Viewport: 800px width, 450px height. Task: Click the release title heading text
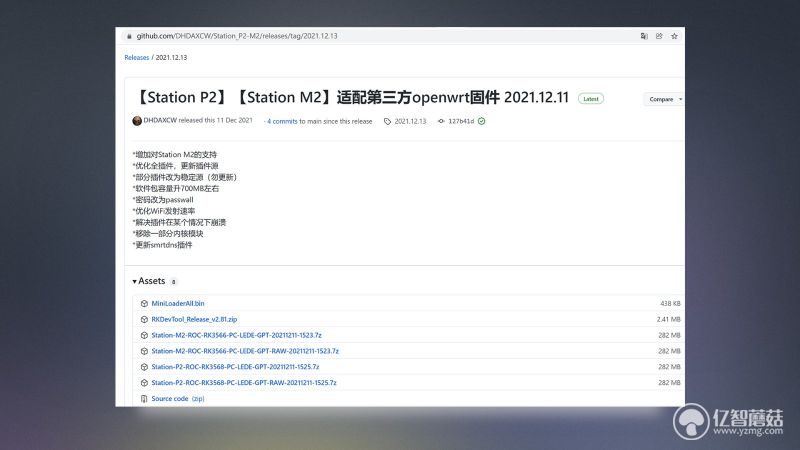(x=352, y=97)
